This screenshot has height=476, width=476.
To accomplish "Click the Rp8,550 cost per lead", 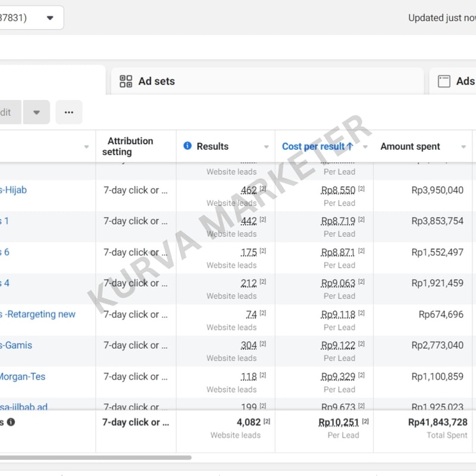I will [x=338, y=190].
